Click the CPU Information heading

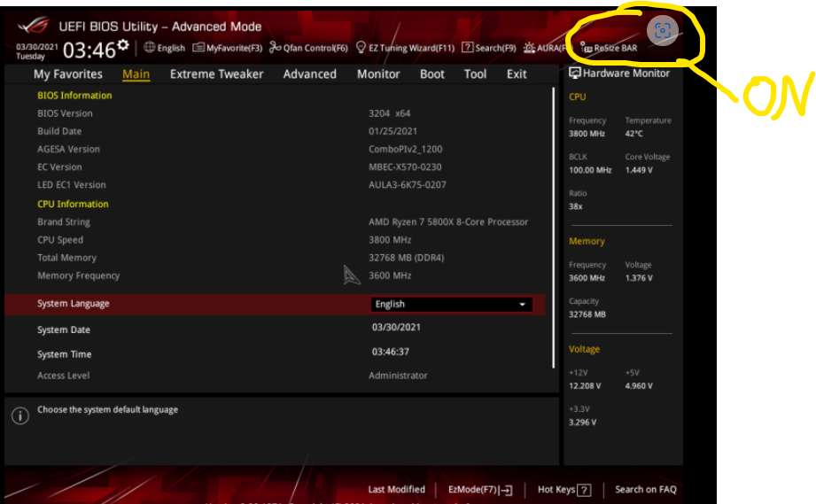tap(73, 204)
